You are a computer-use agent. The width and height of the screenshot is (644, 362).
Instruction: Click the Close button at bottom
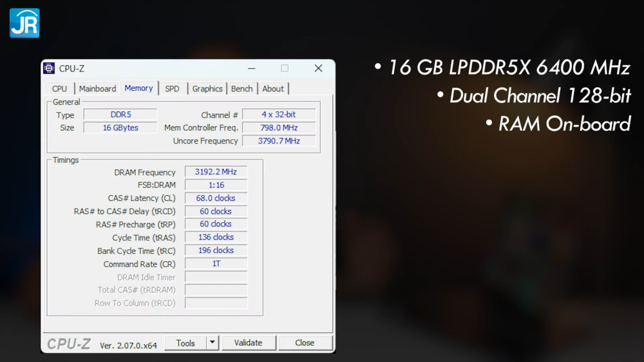305,343
